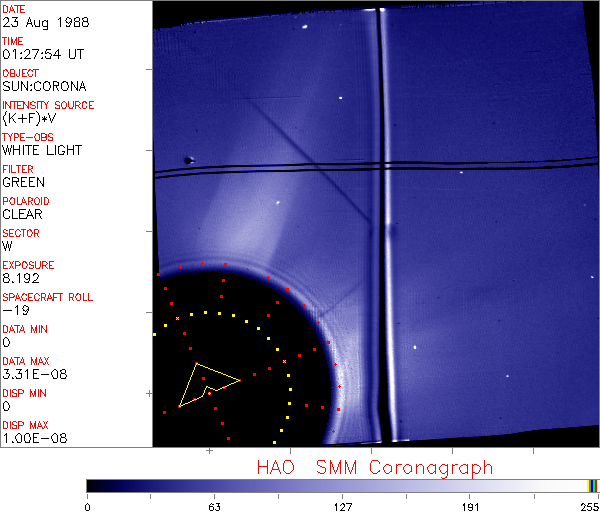Click the "HAO SMM Coronagraph" title text
This screenshot has width=600, height=512.
[374, 467]
